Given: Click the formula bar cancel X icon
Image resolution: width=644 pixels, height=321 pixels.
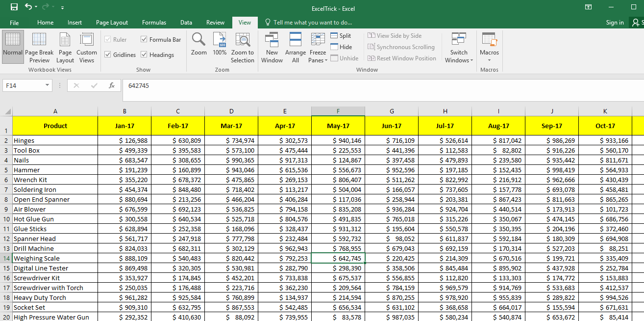Looking at the screenshot, I should click(x=76, y=85).
